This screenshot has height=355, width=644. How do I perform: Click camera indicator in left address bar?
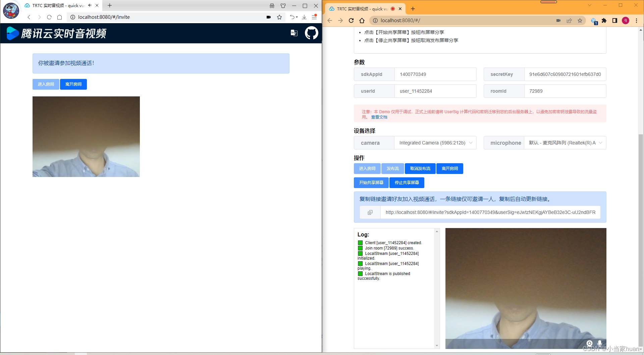[x=269, y=17]
